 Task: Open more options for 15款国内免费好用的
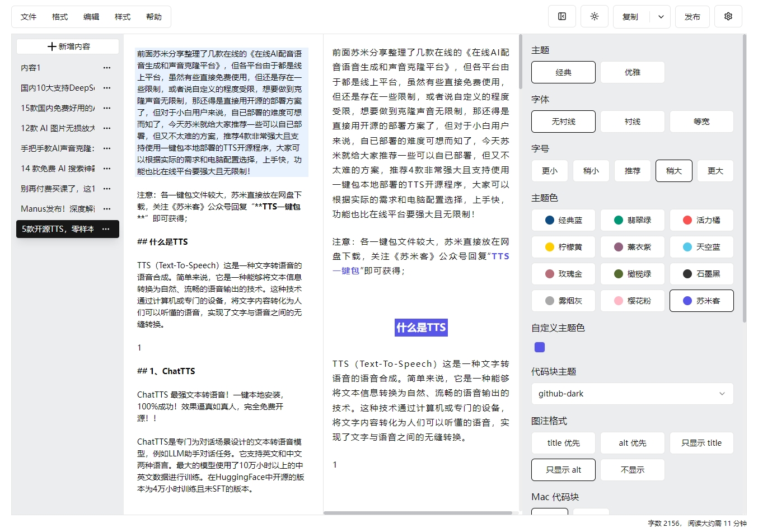pyautogui.click(x=107, y=108)
